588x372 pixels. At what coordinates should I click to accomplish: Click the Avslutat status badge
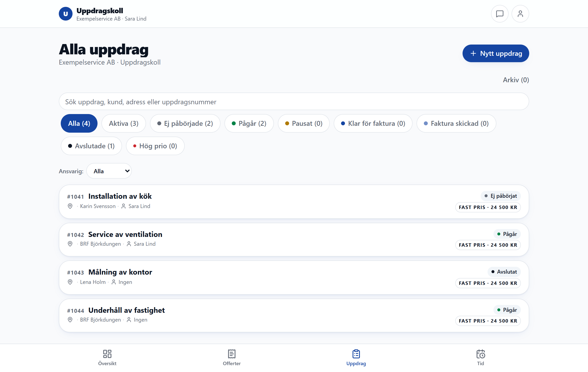click(504, 272)
